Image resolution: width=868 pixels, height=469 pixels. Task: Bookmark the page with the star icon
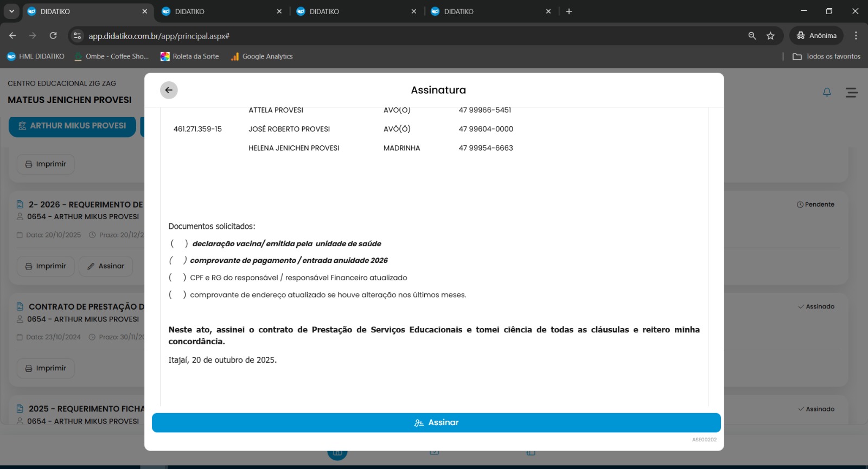pos(770,36)
